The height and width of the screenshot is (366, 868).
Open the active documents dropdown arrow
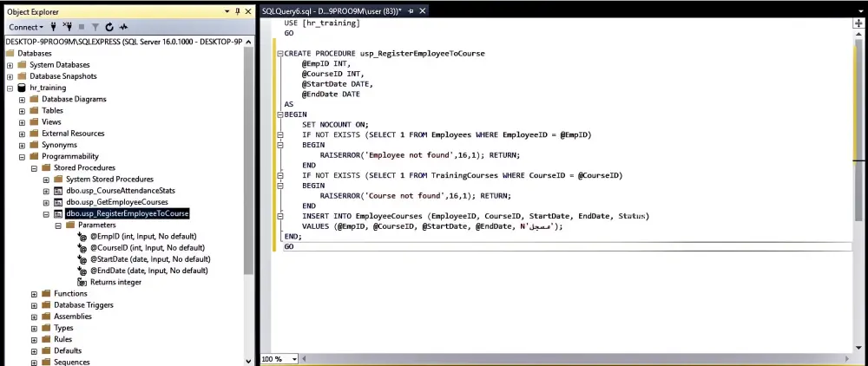861,11
